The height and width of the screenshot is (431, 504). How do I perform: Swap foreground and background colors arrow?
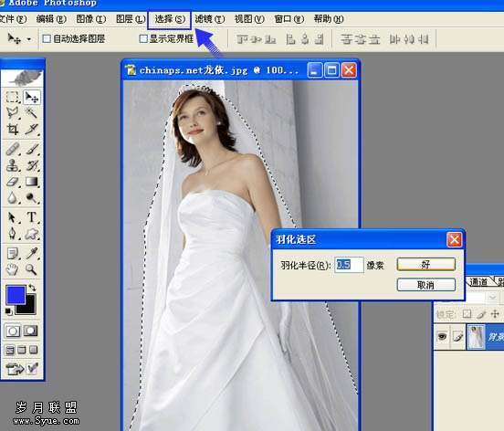point(32,288)
